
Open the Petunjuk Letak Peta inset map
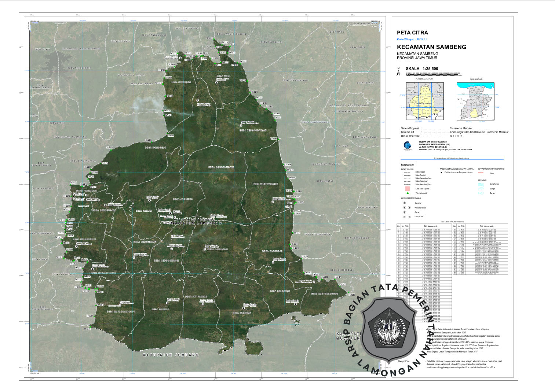424,101
